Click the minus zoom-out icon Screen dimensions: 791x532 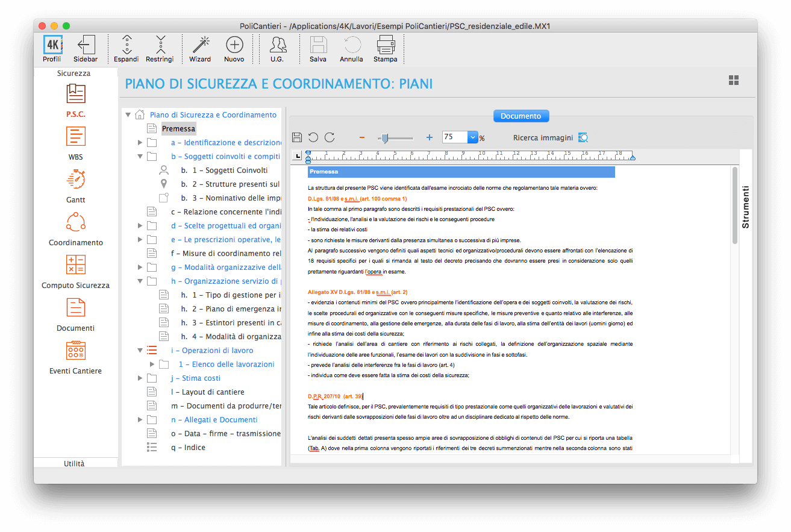click(362, 137)
